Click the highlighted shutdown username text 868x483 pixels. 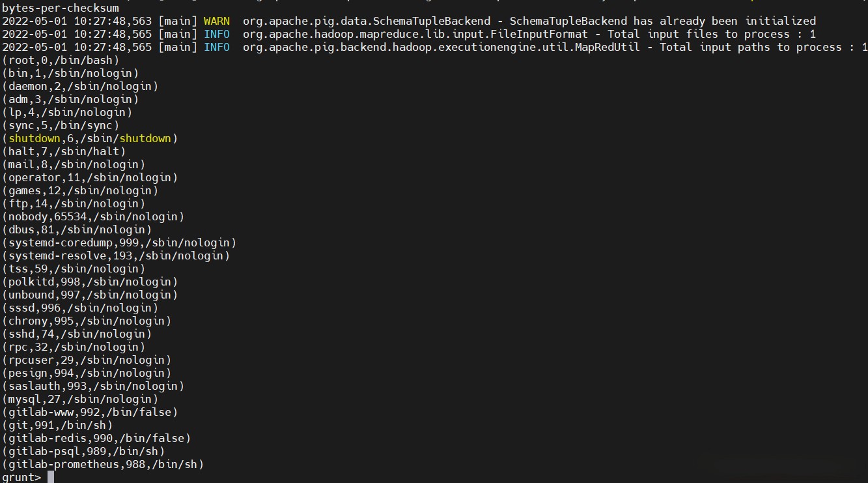(35, 138)
